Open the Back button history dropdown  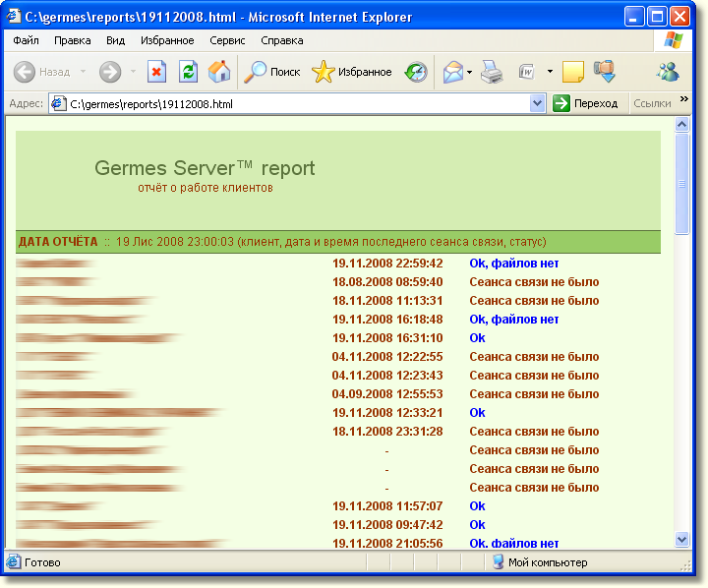pyautogui.click(x=83, y=72)
